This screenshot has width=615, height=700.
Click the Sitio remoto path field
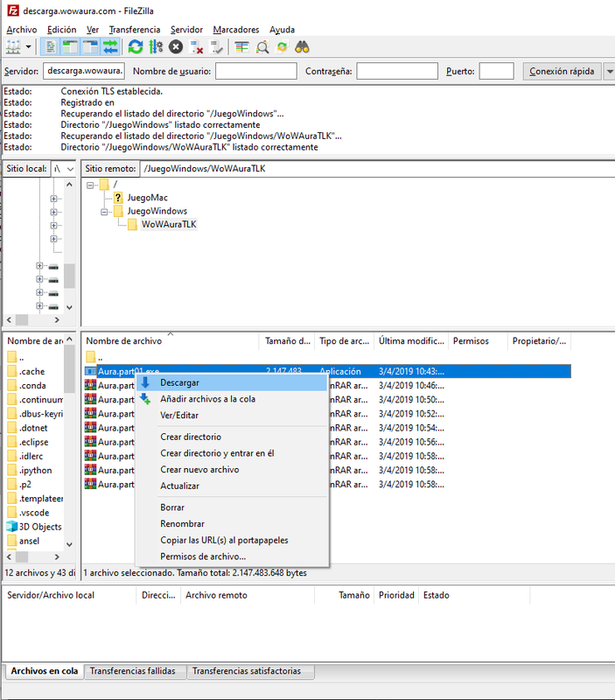(x=377, y=169)
